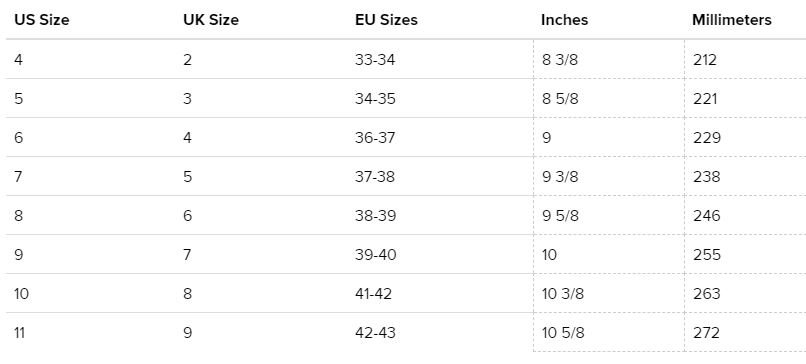806x364 pixels.
Task: Click US size 4 cell
Action: (x=19, y=60)
